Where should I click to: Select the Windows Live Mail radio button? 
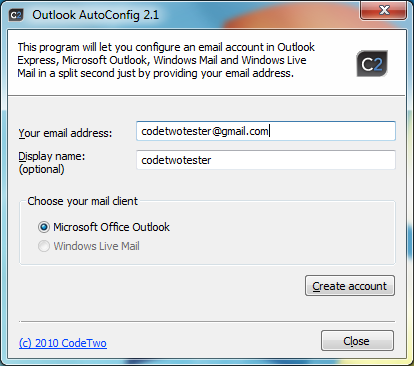[44, 246]
